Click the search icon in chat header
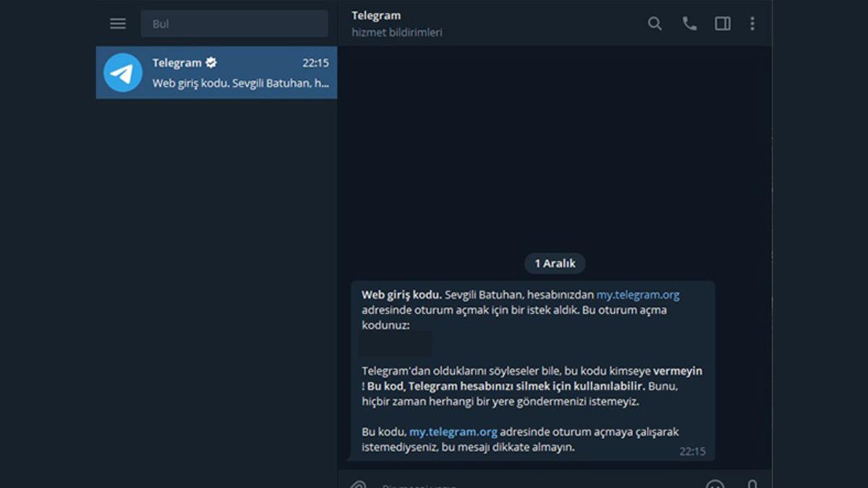The width and height of the screenshot is (868, 488). pyautogui.click(x=655, y=24)
